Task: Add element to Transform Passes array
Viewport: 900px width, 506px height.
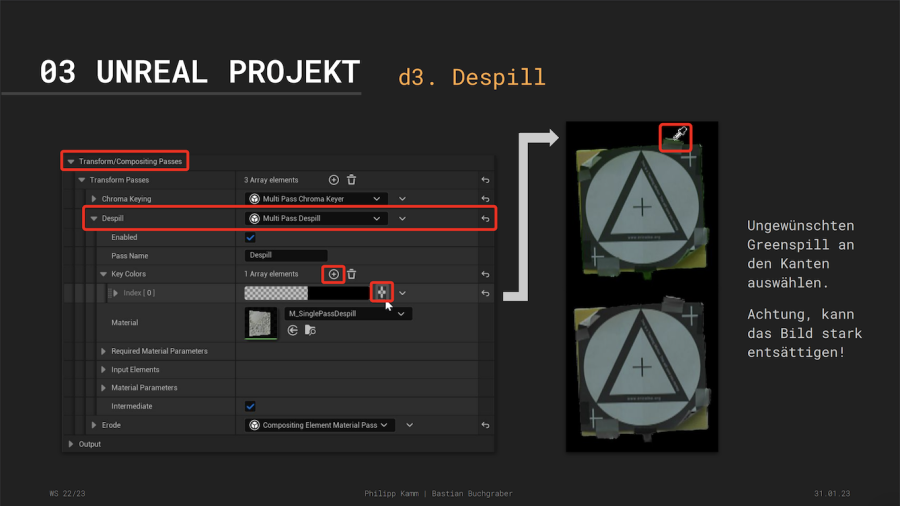Action: (334, 180)
